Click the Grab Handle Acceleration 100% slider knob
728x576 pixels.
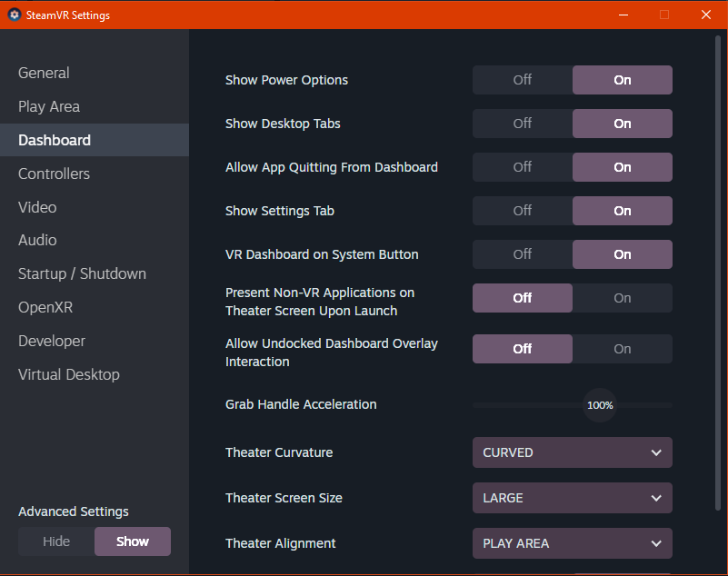(600, 405)
